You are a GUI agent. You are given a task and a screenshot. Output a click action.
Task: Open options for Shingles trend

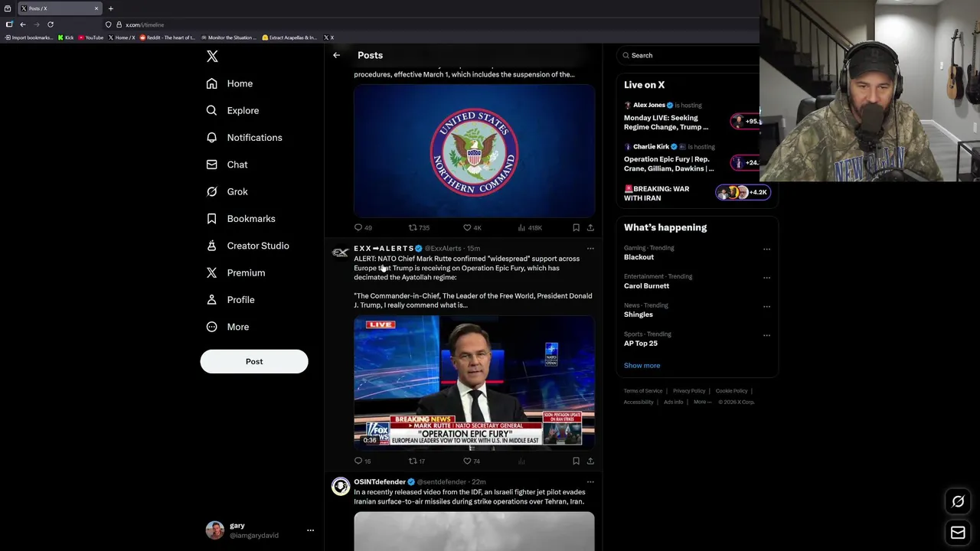tap(766, 306)
